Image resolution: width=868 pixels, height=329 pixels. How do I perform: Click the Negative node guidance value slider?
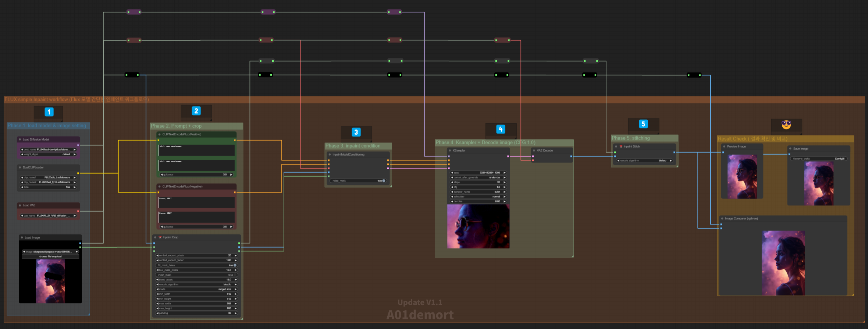(x=196, y=227)
